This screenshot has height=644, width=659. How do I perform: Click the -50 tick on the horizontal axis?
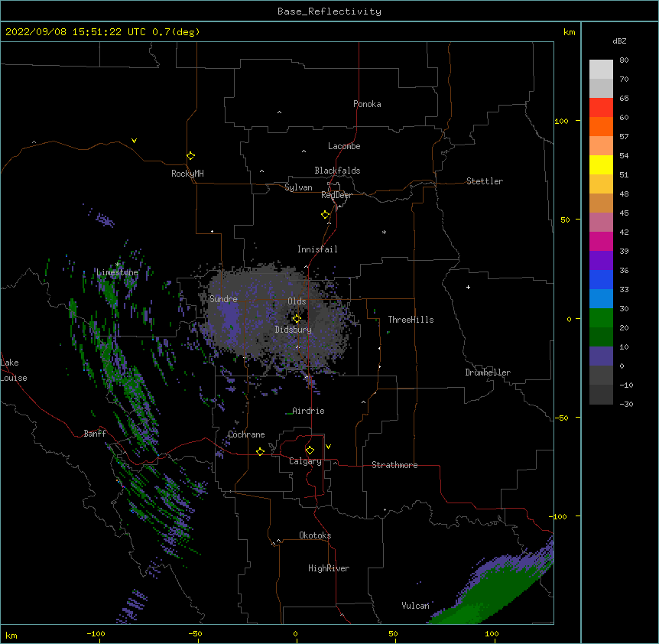pos(195,633)
